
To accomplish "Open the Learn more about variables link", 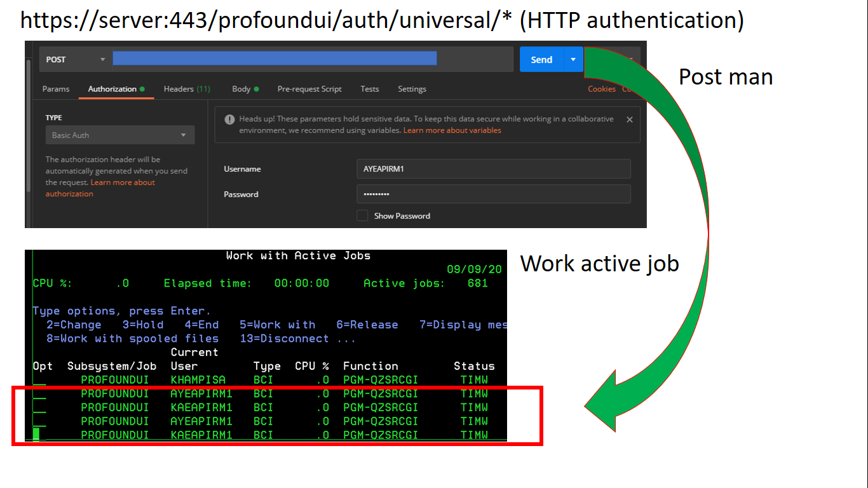I will click(452, 130).
